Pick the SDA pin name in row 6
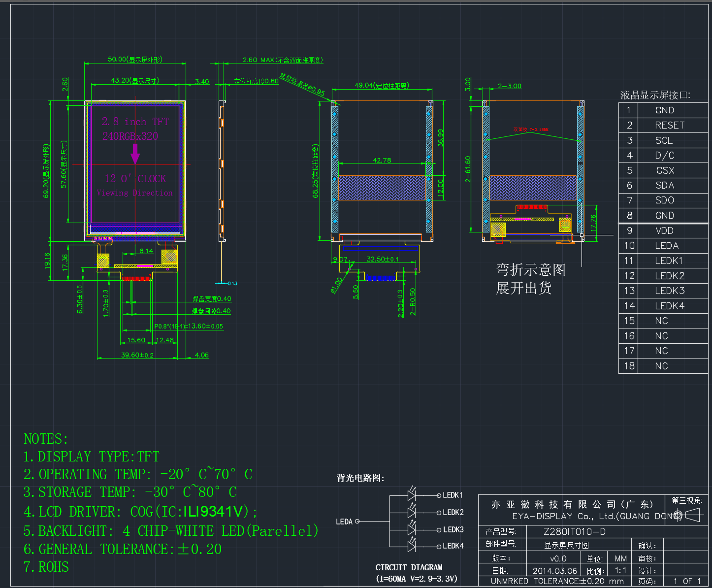The width and height of the screenshot is (712, 588). pos(665,185)
